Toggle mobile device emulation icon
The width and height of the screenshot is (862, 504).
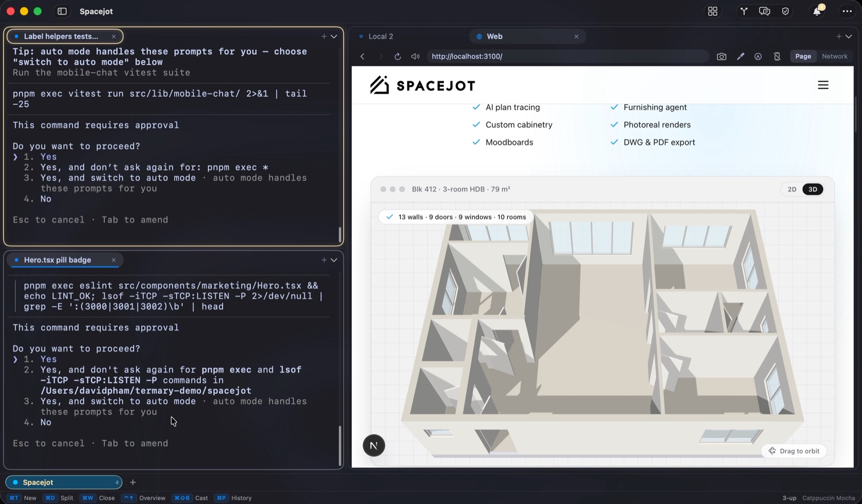[777, 57]
